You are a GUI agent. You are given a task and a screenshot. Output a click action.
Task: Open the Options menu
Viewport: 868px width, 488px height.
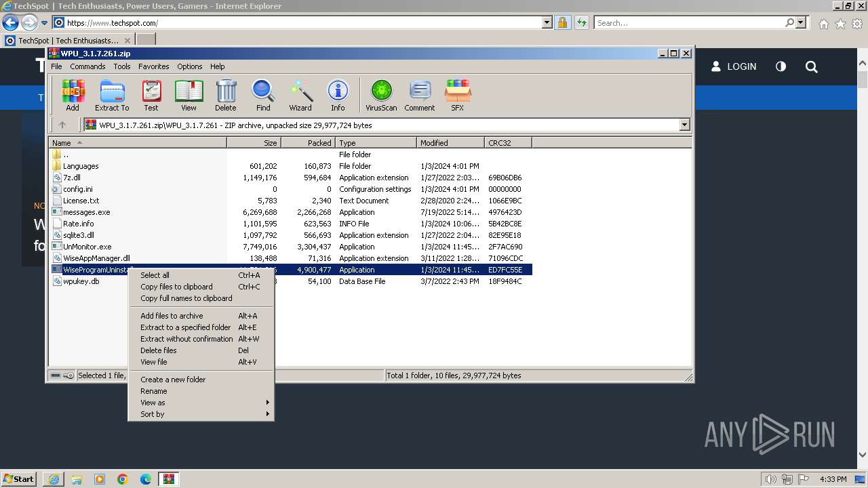click(190, 66)
